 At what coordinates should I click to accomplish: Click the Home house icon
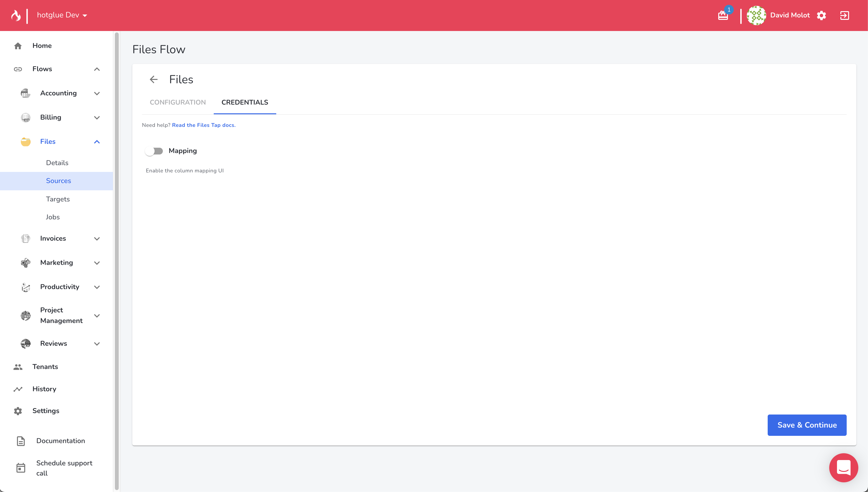(x=18, y=46)
